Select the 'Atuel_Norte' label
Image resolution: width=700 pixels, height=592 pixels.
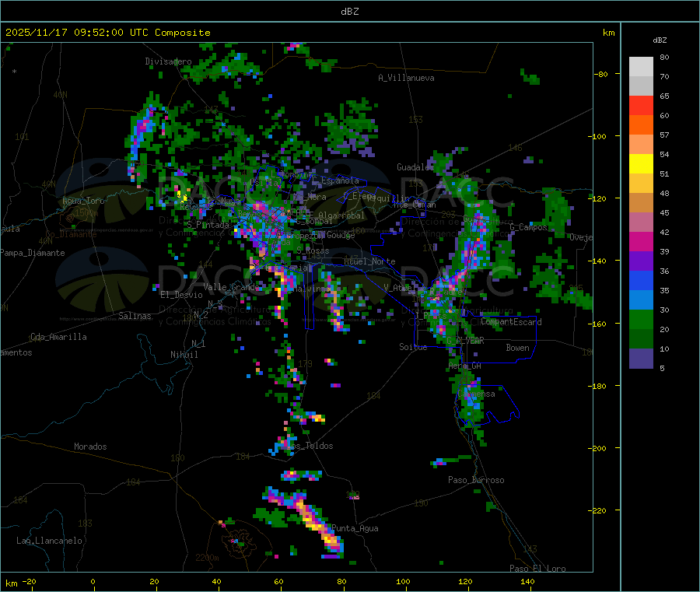[369, 261]
